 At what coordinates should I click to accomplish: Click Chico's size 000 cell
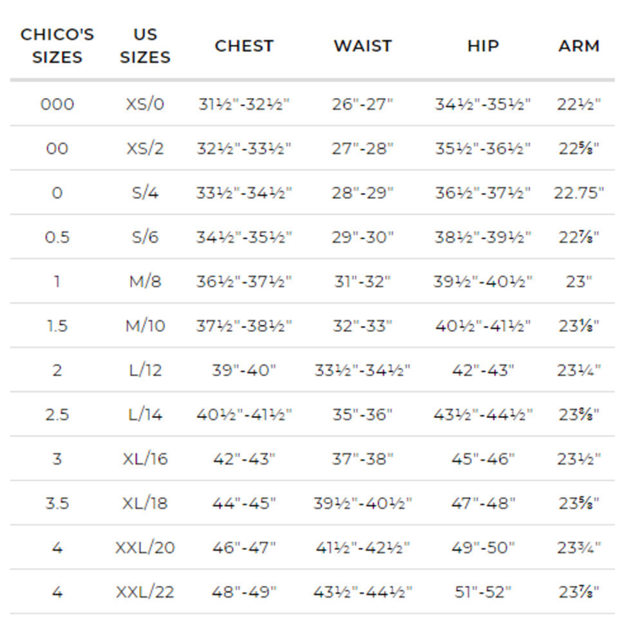click(57, 104)
